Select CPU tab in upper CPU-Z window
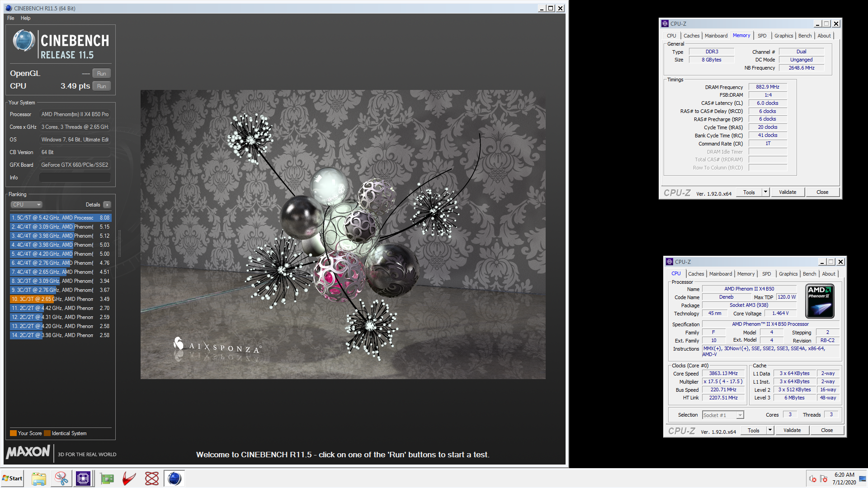This screenshot has width=868, height=488. click(x=671, y=36)
